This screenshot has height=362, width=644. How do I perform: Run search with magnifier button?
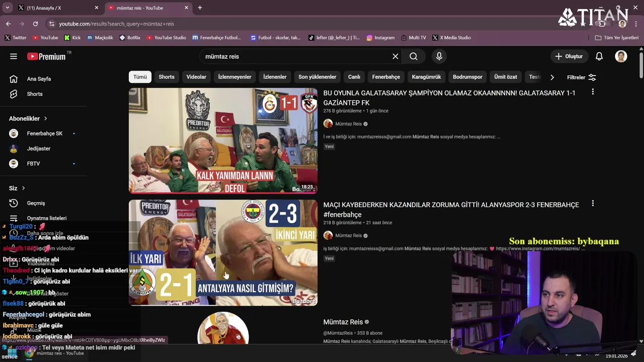tap(414, 56)
